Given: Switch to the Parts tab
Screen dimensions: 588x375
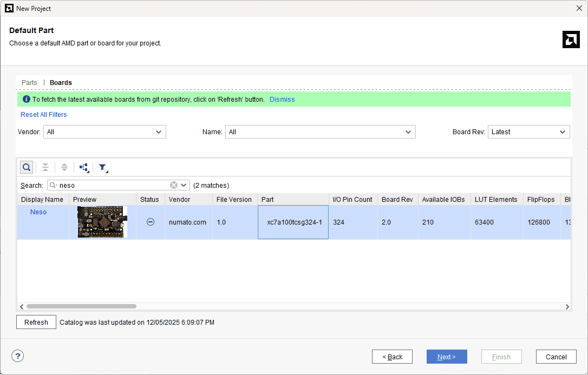Looking at the screenshot, I should coord(29,83).
